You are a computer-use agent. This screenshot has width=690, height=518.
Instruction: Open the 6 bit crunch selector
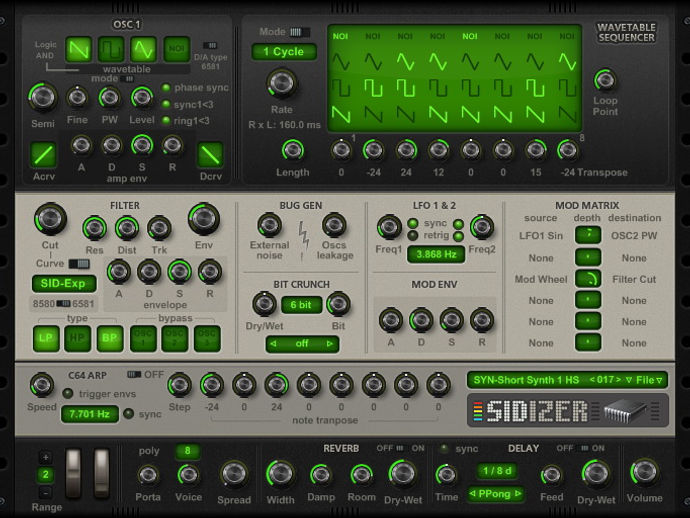301,305
